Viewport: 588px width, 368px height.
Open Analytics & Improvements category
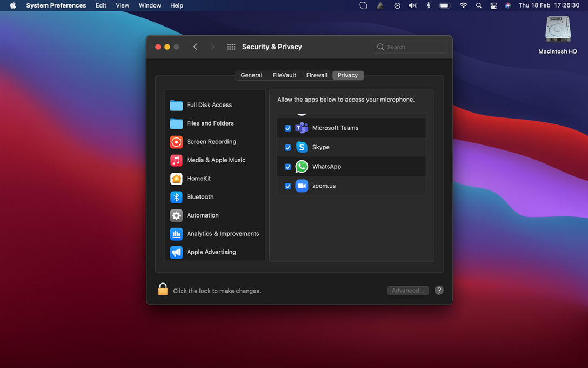click(222, 234)
